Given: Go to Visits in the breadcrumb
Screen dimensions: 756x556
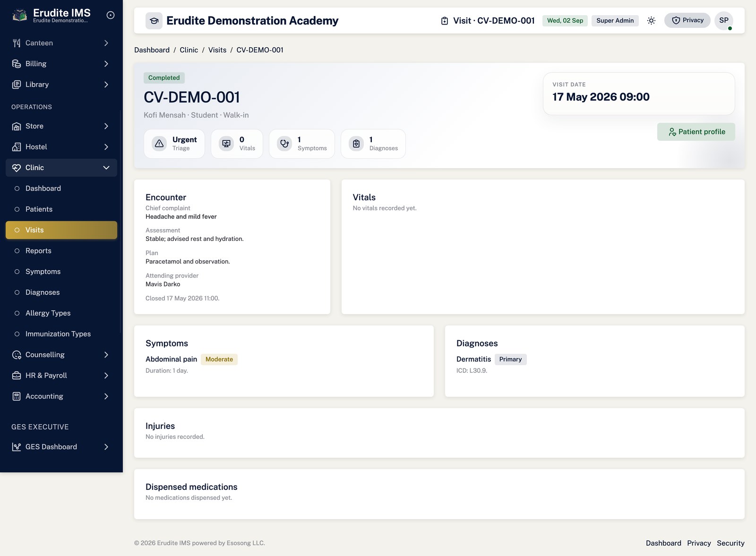Looking at the screenshot, I should [217, 50].
